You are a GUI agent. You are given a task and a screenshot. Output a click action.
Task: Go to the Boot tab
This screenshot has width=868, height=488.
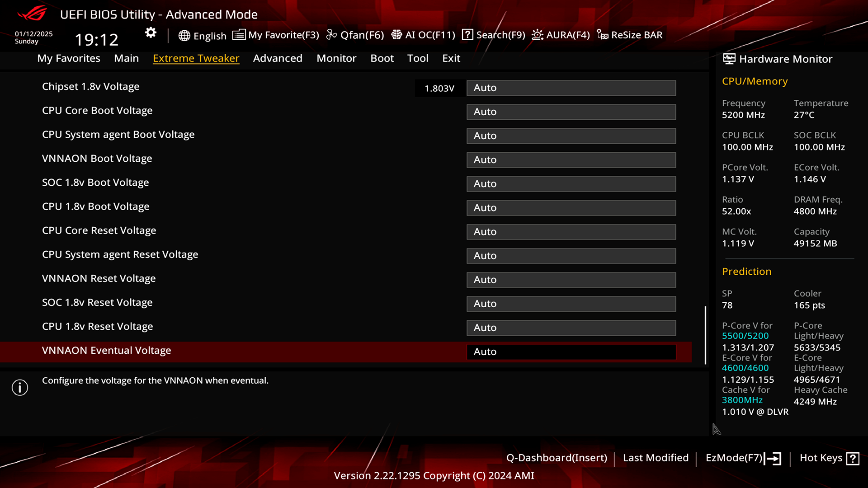tap(382, 58)
